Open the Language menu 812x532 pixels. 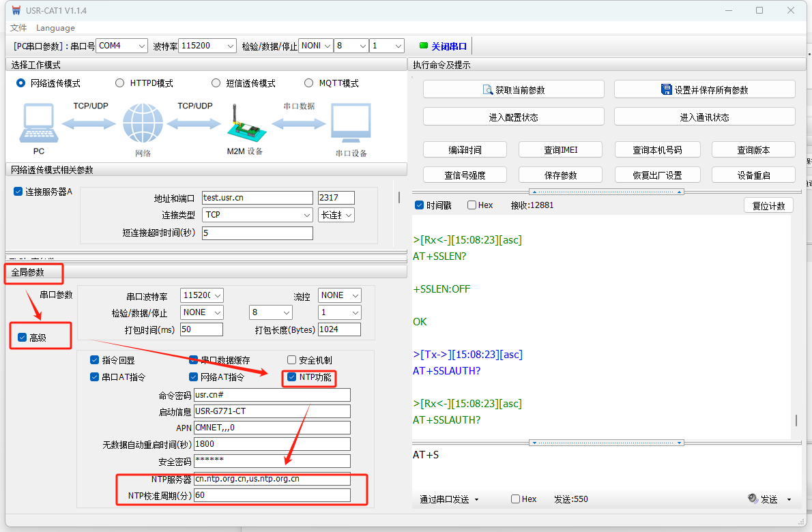point(55,28)
